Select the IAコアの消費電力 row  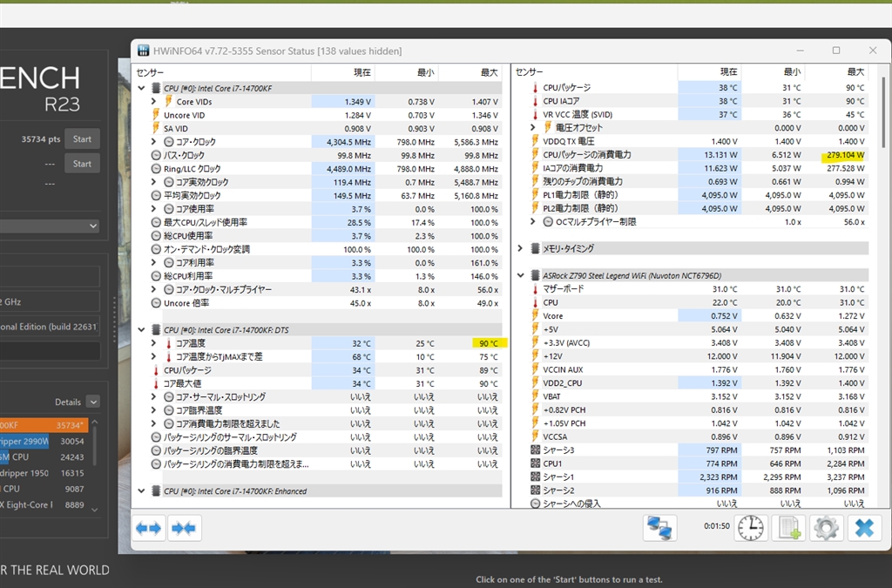coord(698,168)
